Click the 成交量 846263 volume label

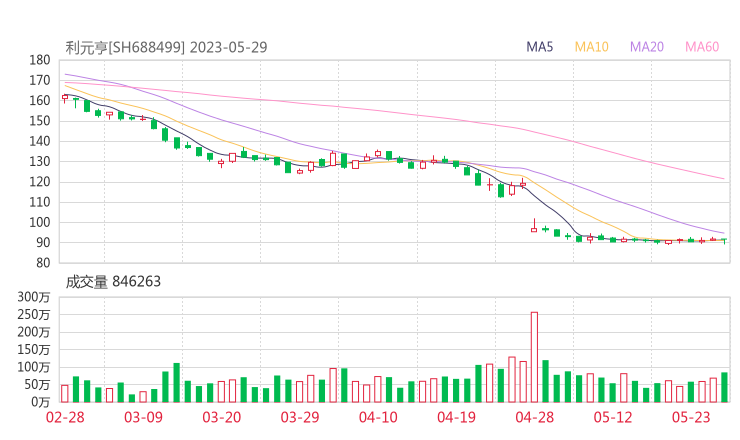coord(113,282)
